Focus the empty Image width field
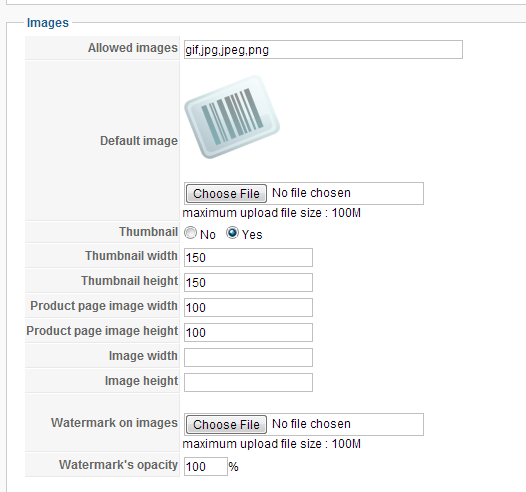Screen dimensions: 526x492 [x=248, y=358]
